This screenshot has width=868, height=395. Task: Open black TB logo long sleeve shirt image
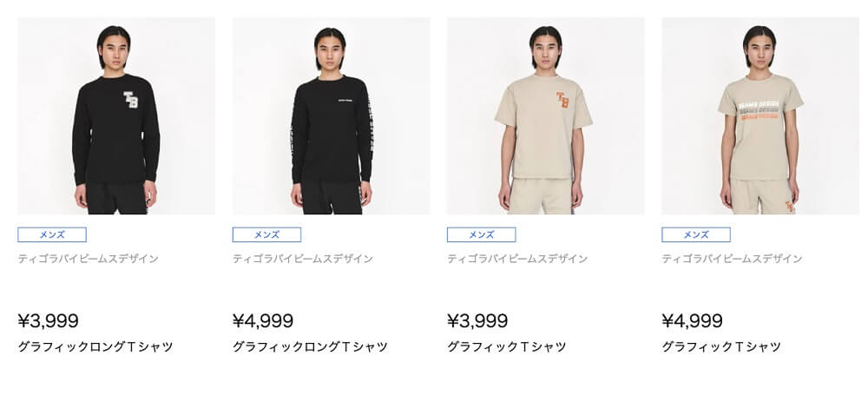[x=116, y=115]
